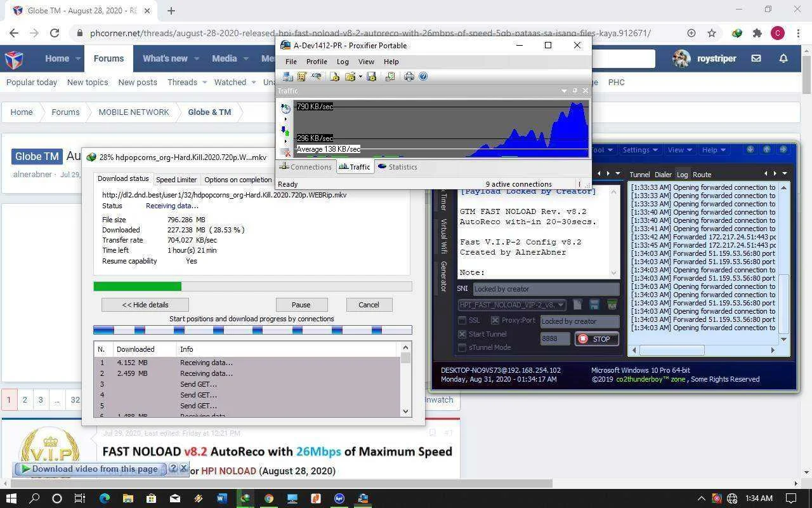Viewport: 812px width, 508px height.
Task: Click the 8888 port field
Action: pyautogui.click(x=555, y=338)
